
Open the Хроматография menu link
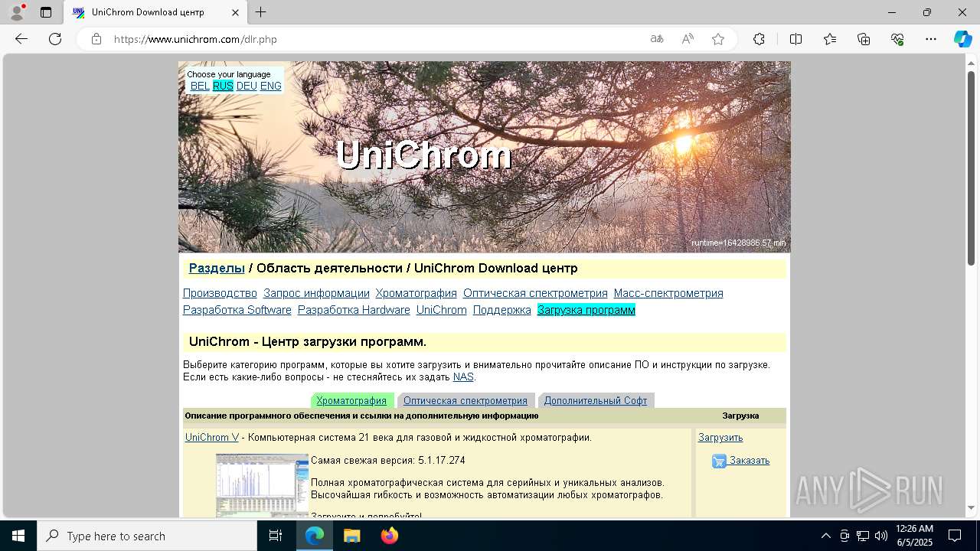pyautogui.click(x=416, y=293)
